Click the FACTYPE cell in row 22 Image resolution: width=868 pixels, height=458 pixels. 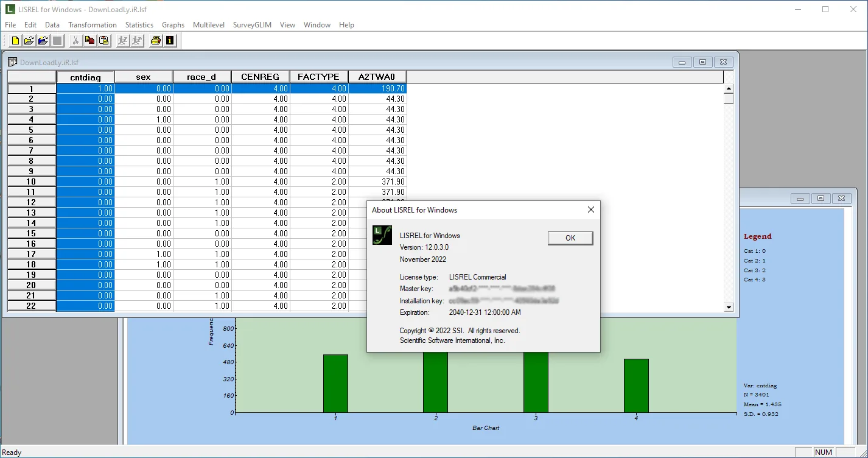[319, 306]
